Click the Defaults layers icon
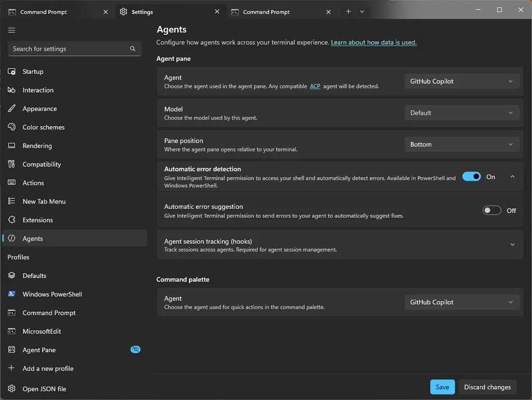Image resolution: width=532 pixels, height=400 pixels. click(x=11, y=275)
